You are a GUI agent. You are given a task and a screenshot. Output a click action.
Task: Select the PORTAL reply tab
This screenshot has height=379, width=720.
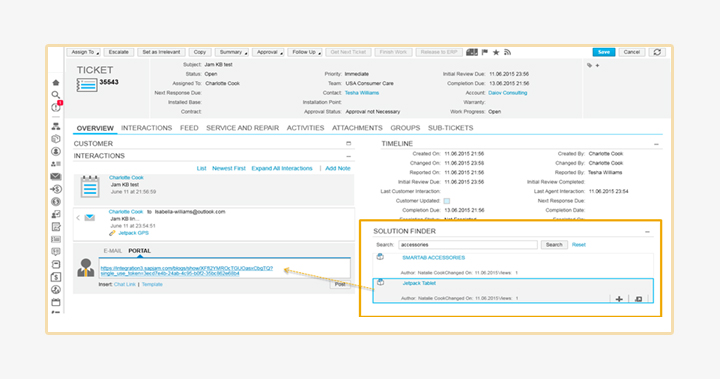pyautogui.click(x=140, y=251)
